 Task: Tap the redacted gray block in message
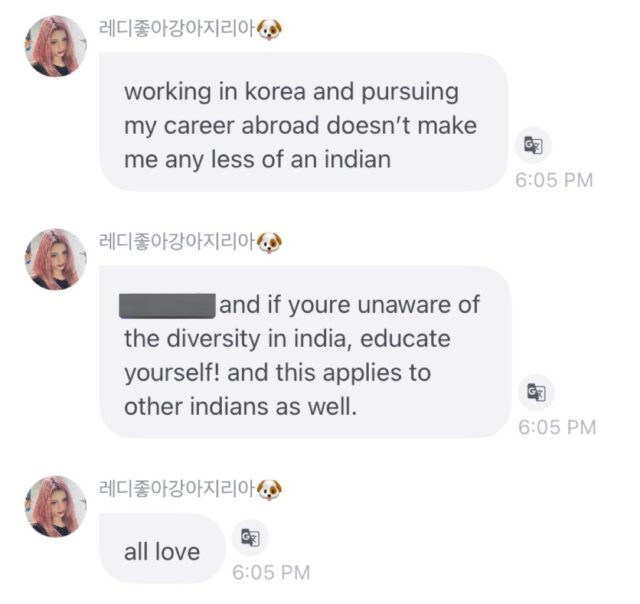167,306
